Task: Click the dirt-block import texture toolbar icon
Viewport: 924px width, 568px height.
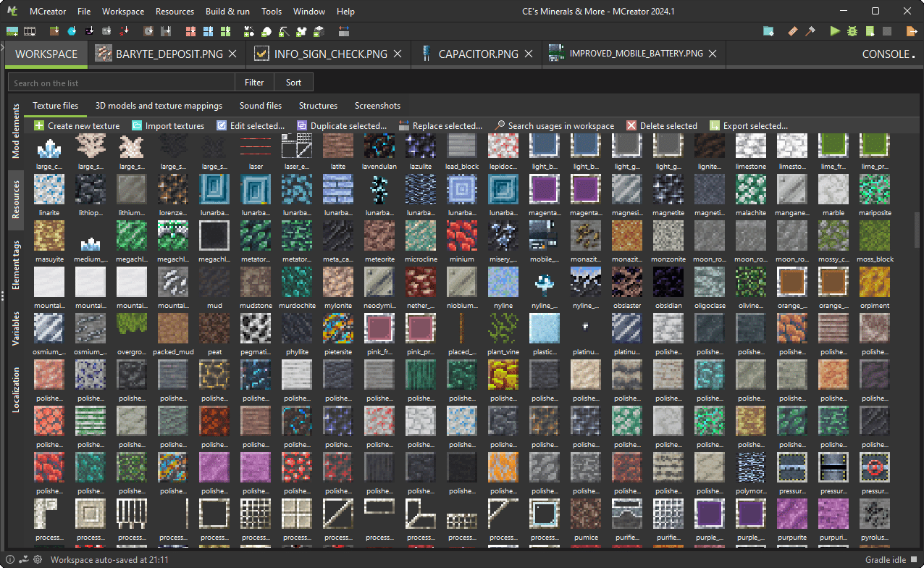Action: coord(54,31)
